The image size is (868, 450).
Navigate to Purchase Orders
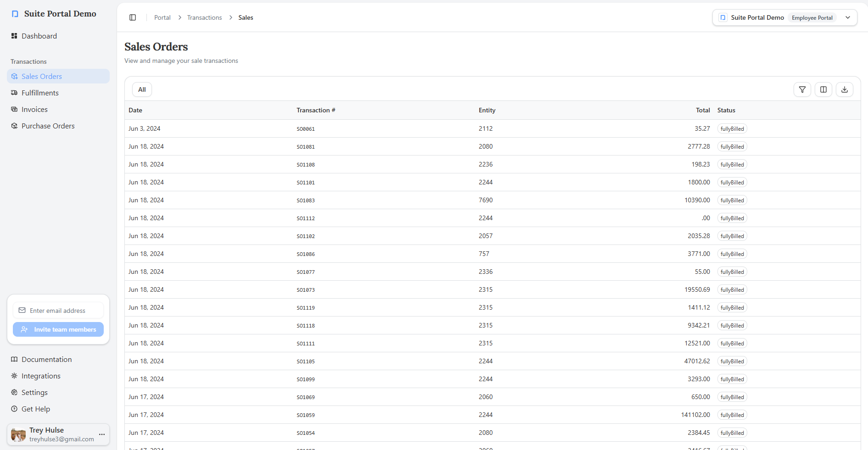coord(48,126)
